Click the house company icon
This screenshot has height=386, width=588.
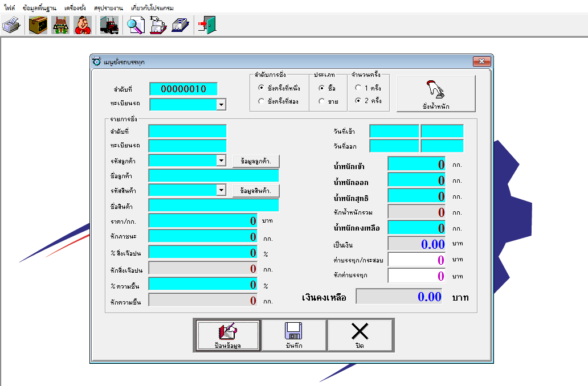[x=60, y=25]
